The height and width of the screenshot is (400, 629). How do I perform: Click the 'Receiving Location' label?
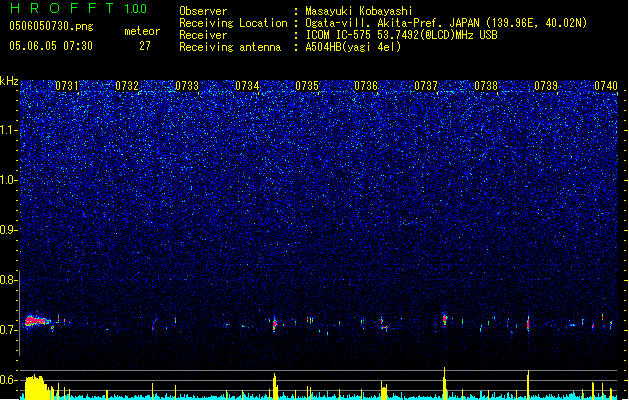click(233, 23)
